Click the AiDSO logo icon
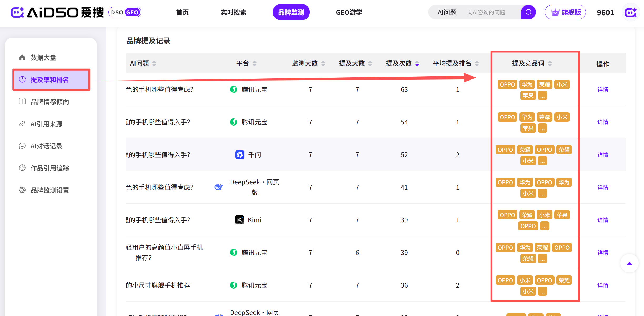This screenshot has height=316, width=644. [x=17, y=12]
